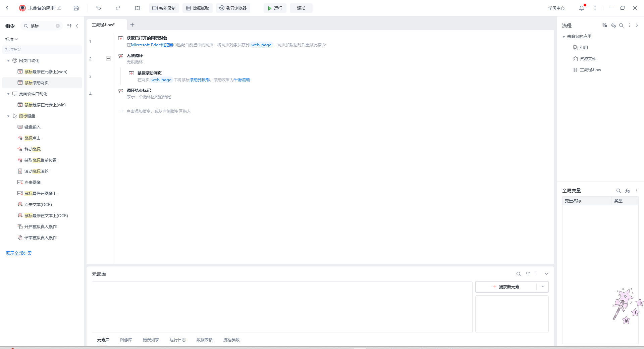The width and height of the screenshot is (644, 349).
Task: Collapse the 桌面软件自动化 category
Action: 8,94
